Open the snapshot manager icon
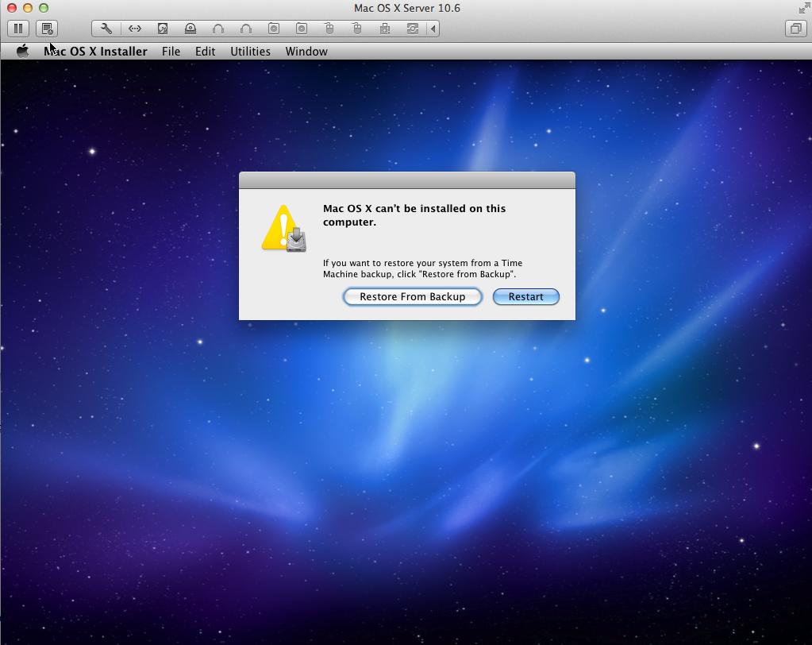The height and width of the screenshot is (645, 812). pos(47,29)
